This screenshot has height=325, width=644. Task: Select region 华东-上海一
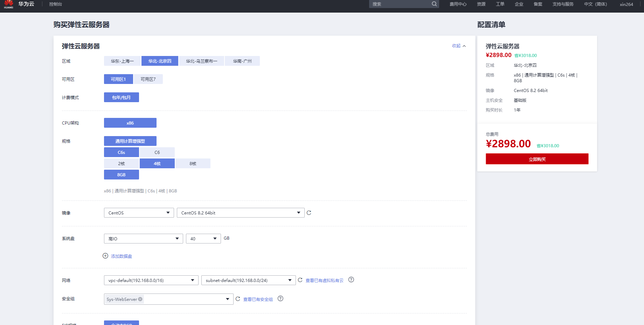click(122, 61)
